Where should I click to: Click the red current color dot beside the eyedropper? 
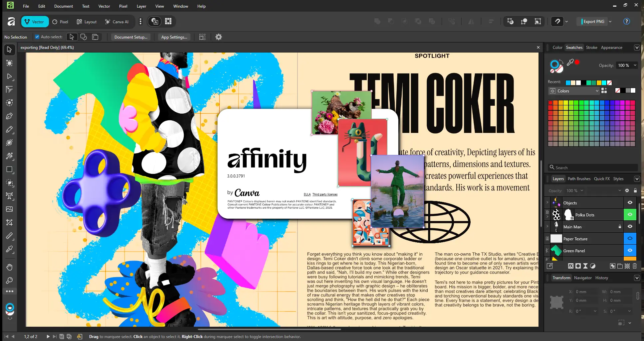pyautogui.click(x=577, y=62)
